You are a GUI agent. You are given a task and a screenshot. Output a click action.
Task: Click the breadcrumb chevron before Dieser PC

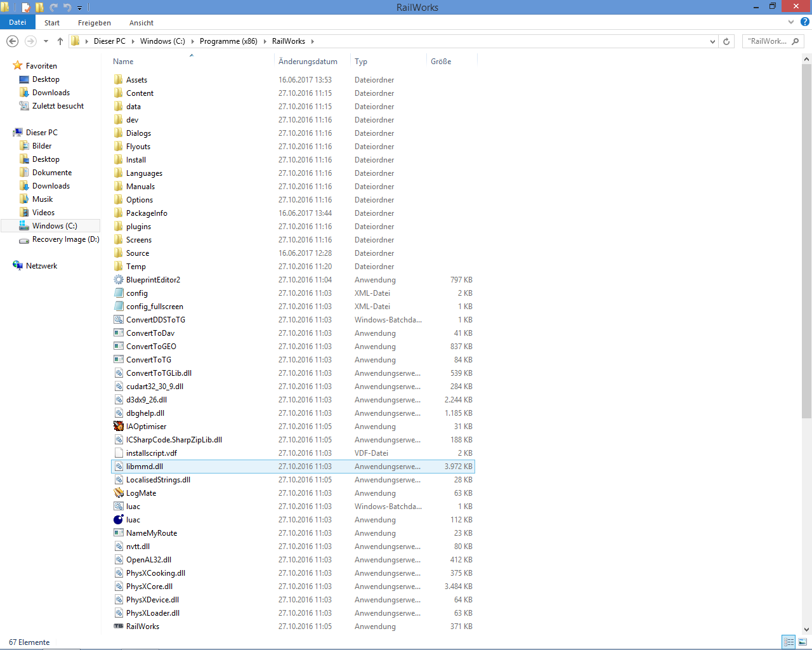tap(87, 41)
